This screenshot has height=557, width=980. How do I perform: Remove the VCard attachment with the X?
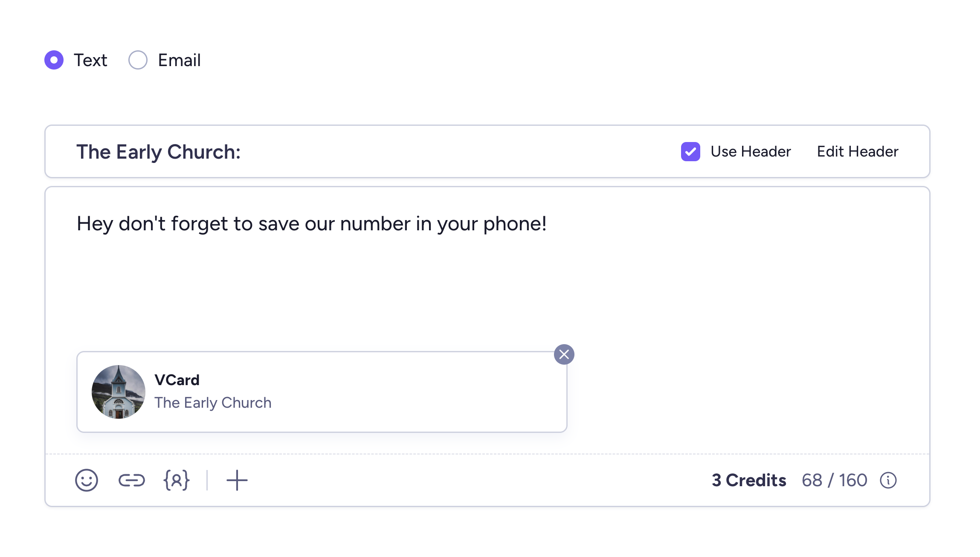564,354
